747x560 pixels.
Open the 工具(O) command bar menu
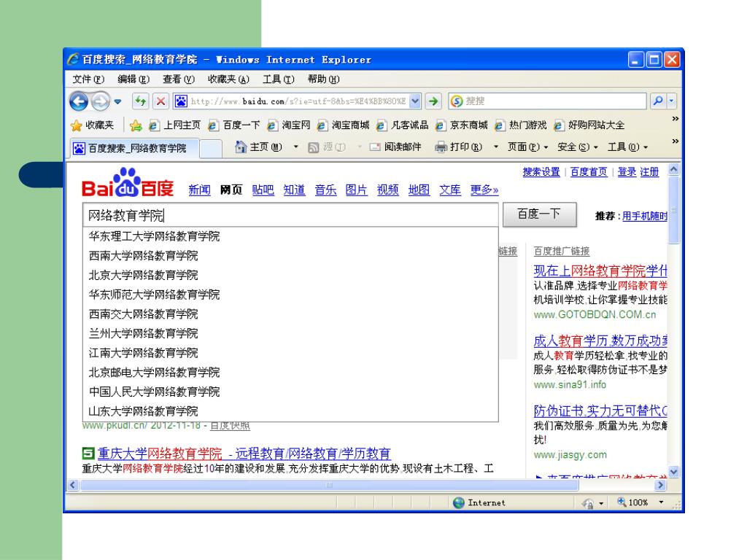pyautogui.click(x=628, y=147)
